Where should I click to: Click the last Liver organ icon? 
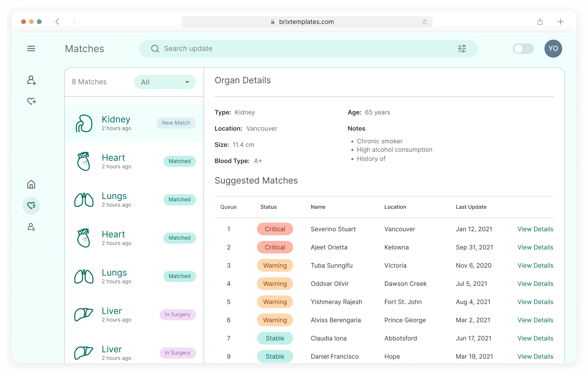(84, 353)
